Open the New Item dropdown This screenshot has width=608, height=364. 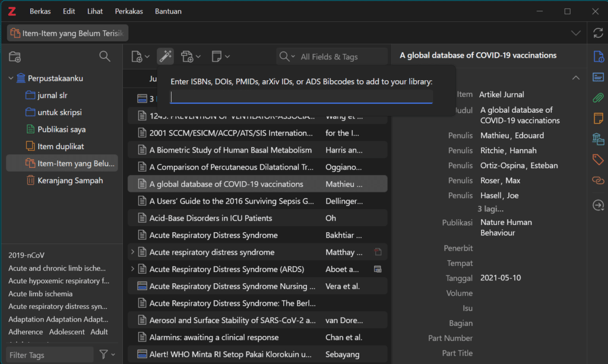pyautogui.click(x=140, y=56)
